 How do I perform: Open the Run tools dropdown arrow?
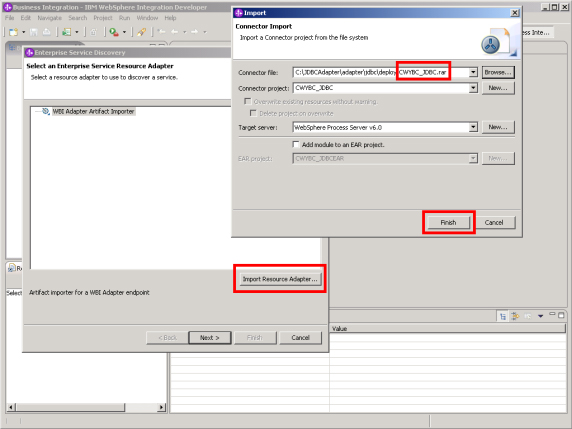tap(124, 32)
